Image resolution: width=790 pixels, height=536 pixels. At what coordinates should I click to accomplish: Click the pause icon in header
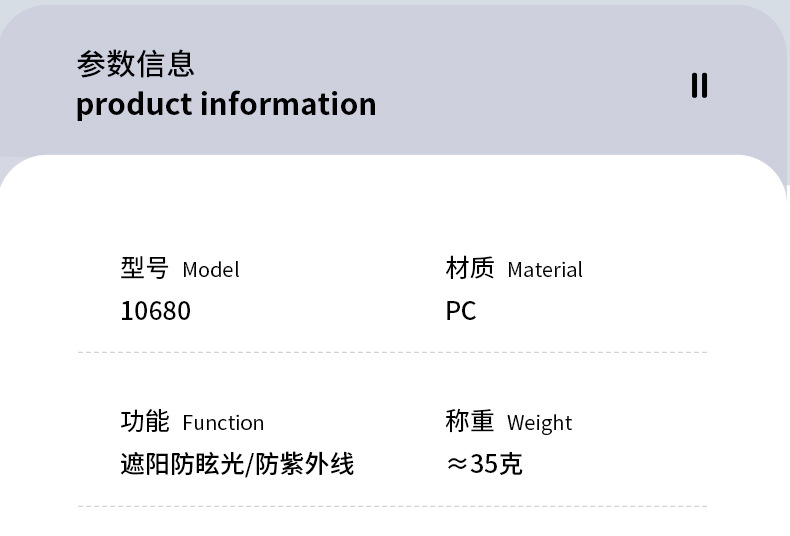coord(699,86)
